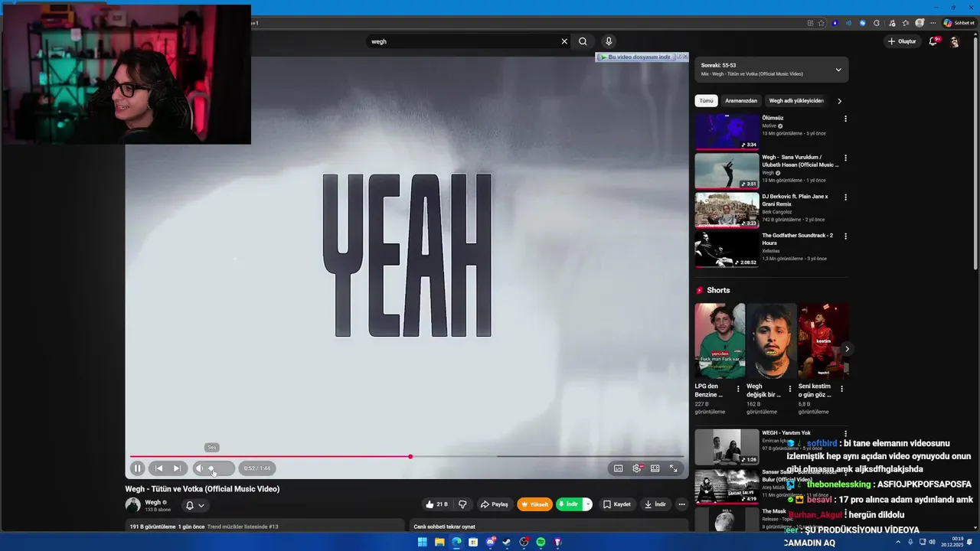Open options menu for Ölümsüz video

845,119
